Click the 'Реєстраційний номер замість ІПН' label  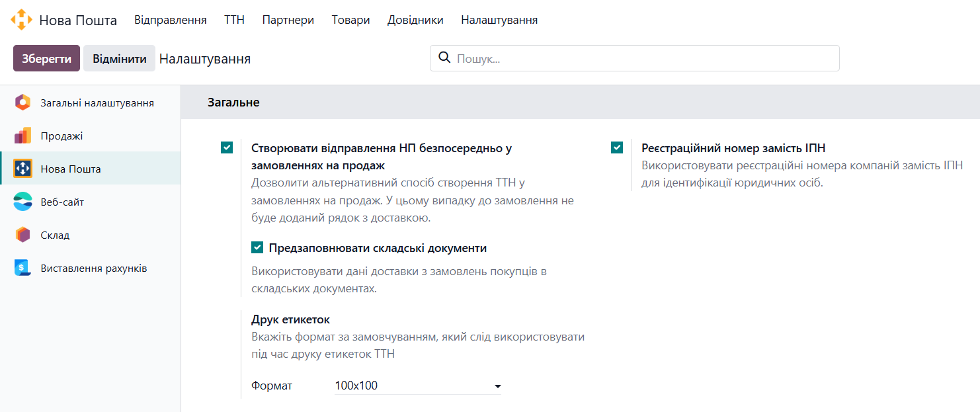(733, 148)
